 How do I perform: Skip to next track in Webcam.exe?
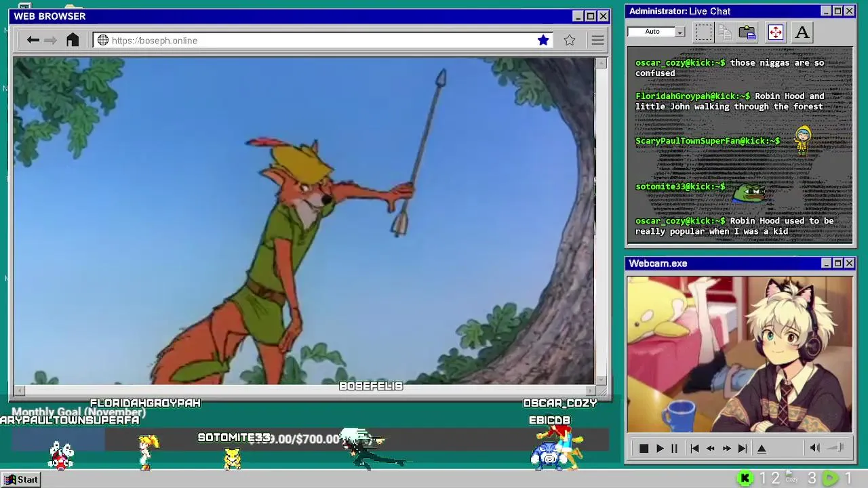coord(743,448)
